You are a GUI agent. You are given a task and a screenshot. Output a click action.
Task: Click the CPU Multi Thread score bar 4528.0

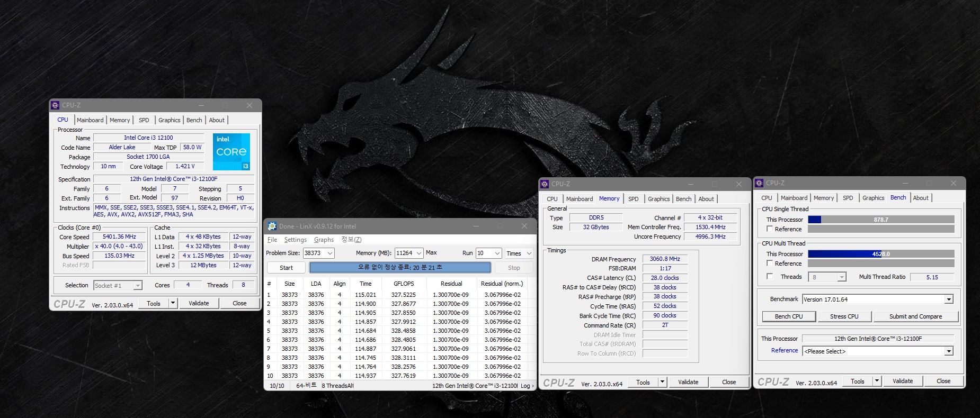pos(881,254)
